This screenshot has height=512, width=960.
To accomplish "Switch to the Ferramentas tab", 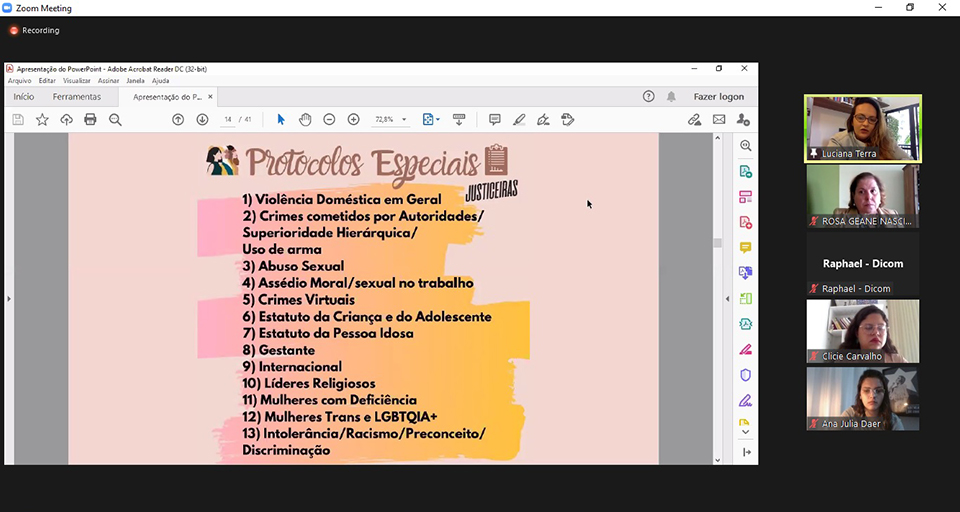I will pyautogui.click(x=77, y=97).
